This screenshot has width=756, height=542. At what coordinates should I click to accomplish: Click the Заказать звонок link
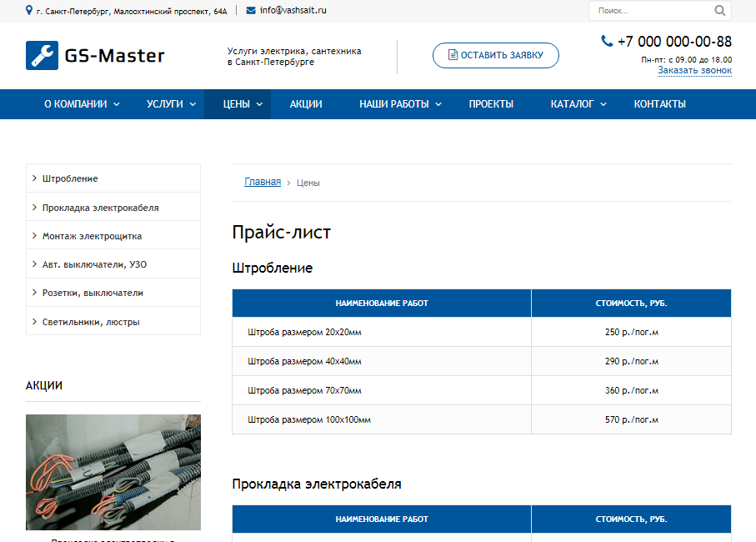click(694, 70)
